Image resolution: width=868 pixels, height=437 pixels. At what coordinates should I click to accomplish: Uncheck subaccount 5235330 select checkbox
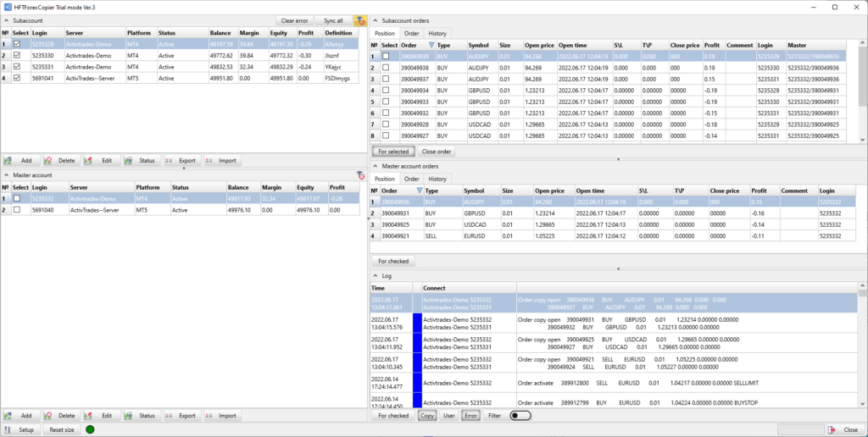pos(17,55)
